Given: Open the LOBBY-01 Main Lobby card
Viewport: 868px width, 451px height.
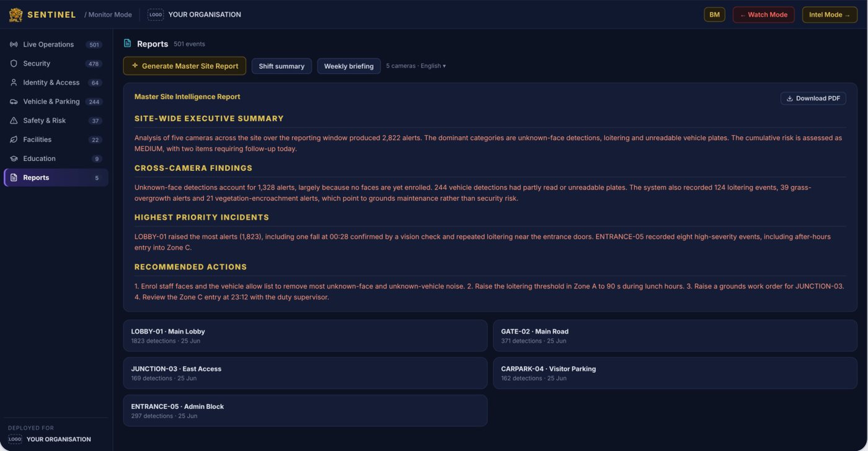Looking at the screenshot, I should point(305,336).
